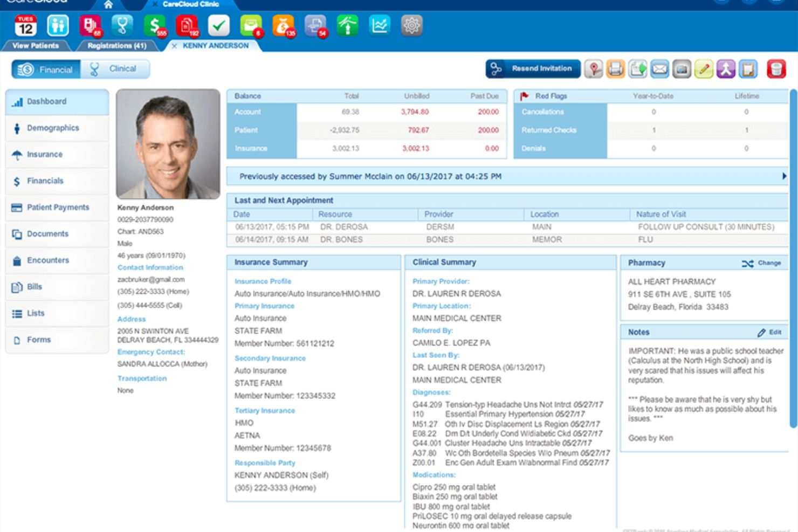Select the KENNY ANDERSON tab
798x532 pixels.
pyautogui.click(x=216, y=46)
